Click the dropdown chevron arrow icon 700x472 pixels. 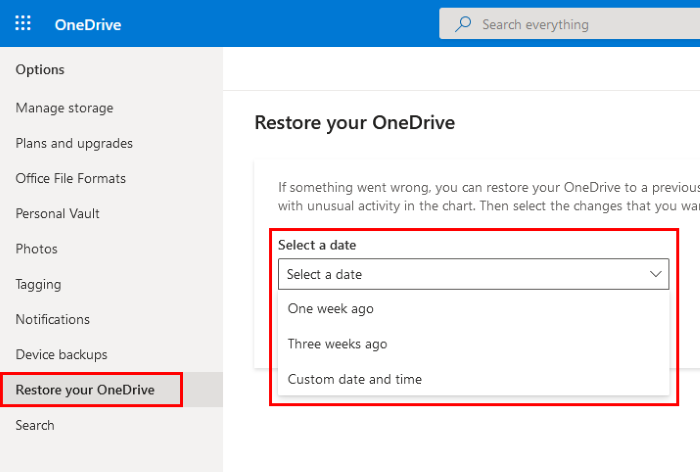656,273
